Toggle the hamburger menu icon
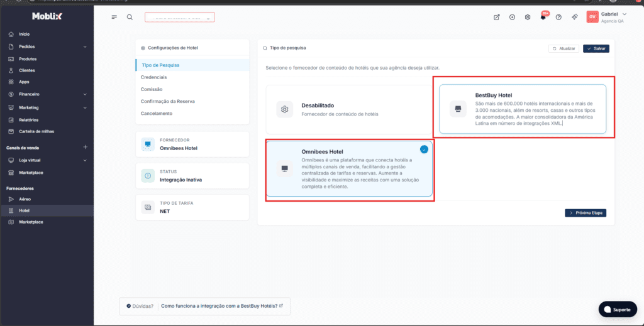The image size is (644, 326). pos(114,17)
